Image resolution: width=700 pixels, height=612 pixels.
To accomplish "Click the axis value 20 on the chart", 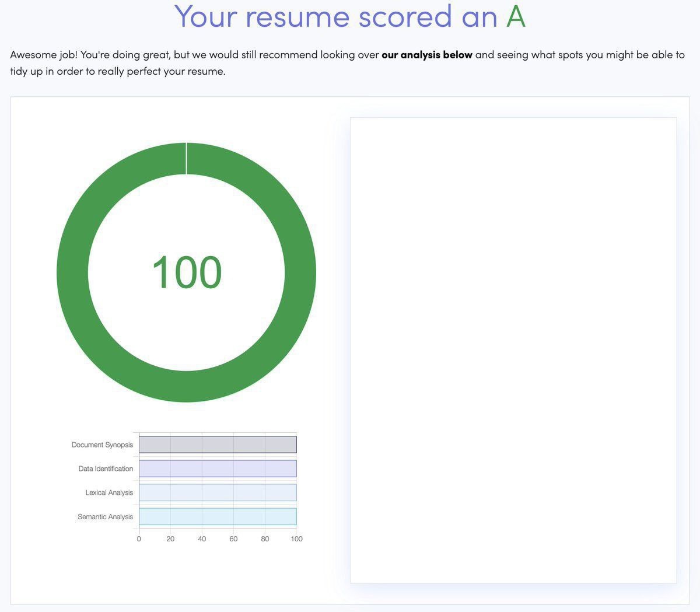I will [170, 538].
